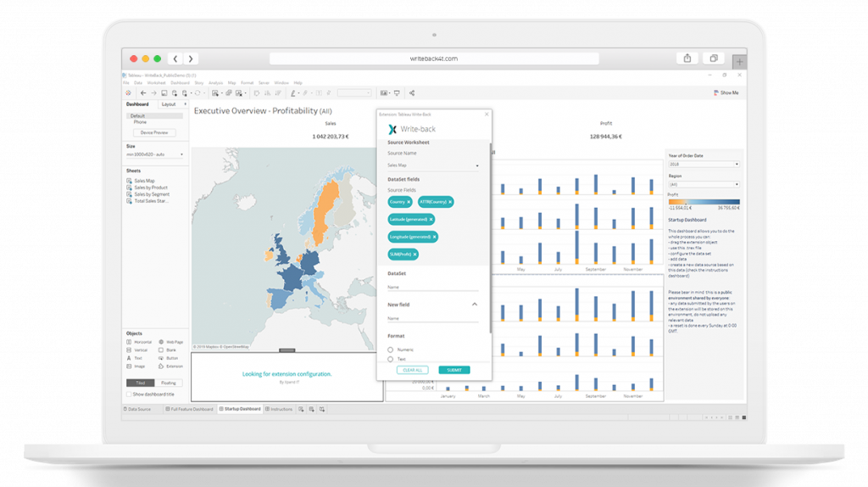This screenshot has height=487, width=868.
Task: Switch to the Full Feature Dashboard tab
Action: [189, 409]
